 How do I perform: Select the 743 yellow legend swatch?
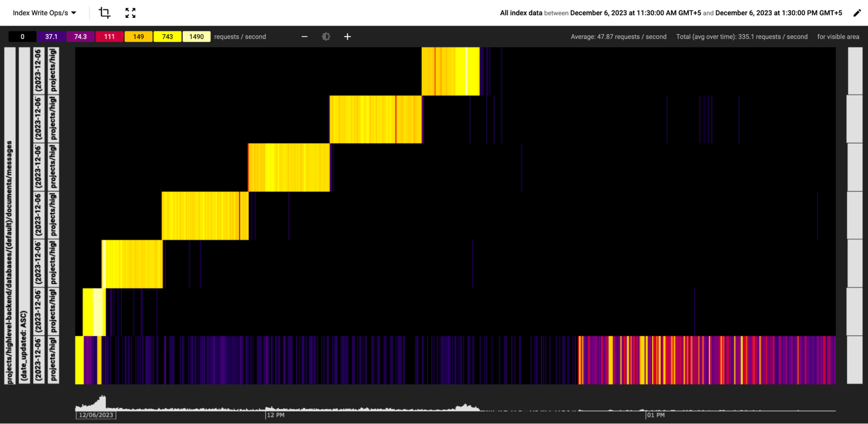[167, 37]
